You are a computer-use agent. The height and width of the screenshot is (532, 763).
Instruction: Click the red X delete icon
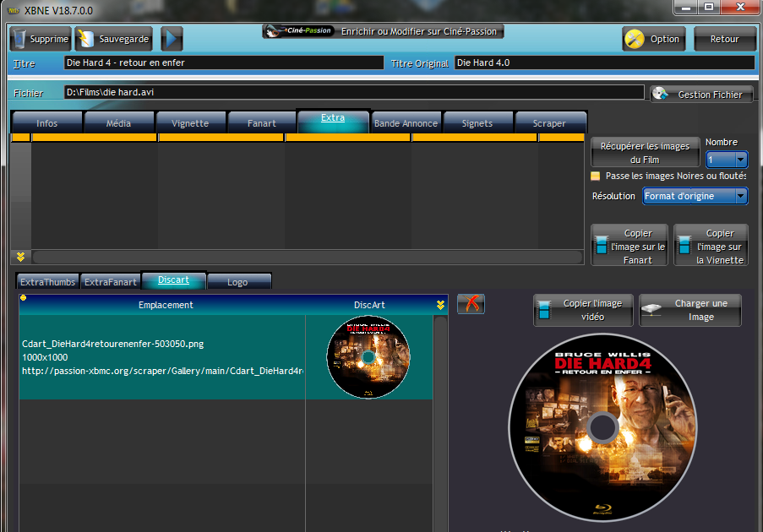click(471, 304)
